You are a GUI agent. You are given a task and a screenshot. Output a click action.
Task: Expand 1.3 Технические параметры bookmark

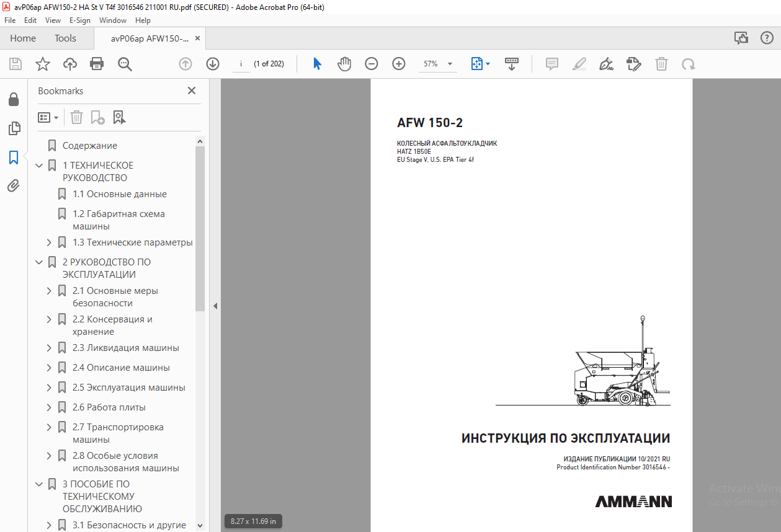click(49, 242)
